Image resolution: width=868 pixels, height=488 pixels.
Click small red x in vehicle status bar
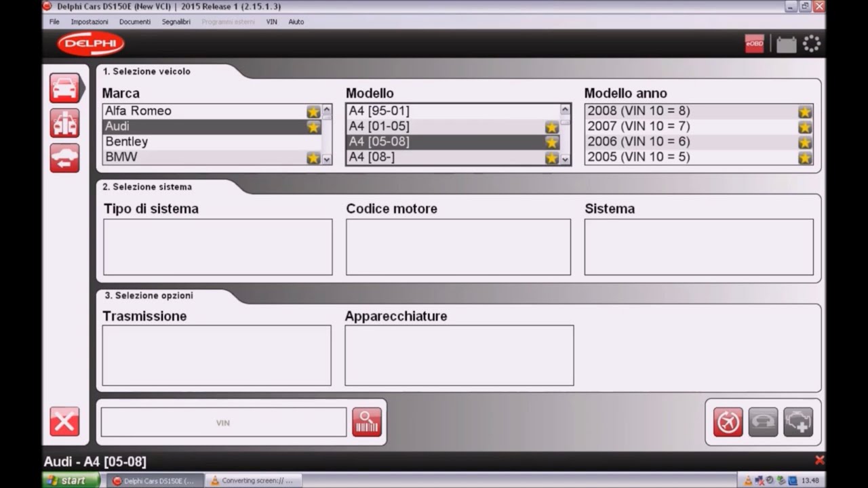(819, 460)
